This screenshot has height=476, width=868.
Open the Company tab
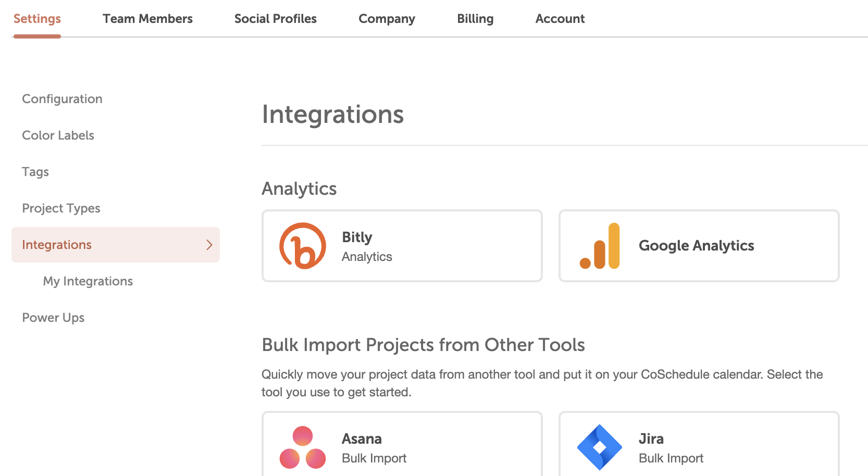pyautogui.click(x=387, y=19)
